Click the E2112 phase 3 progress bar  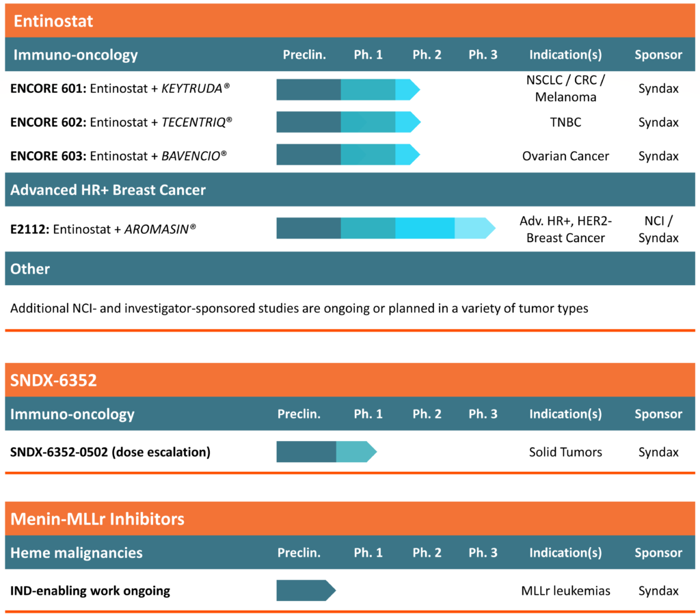tap(386, 228)
